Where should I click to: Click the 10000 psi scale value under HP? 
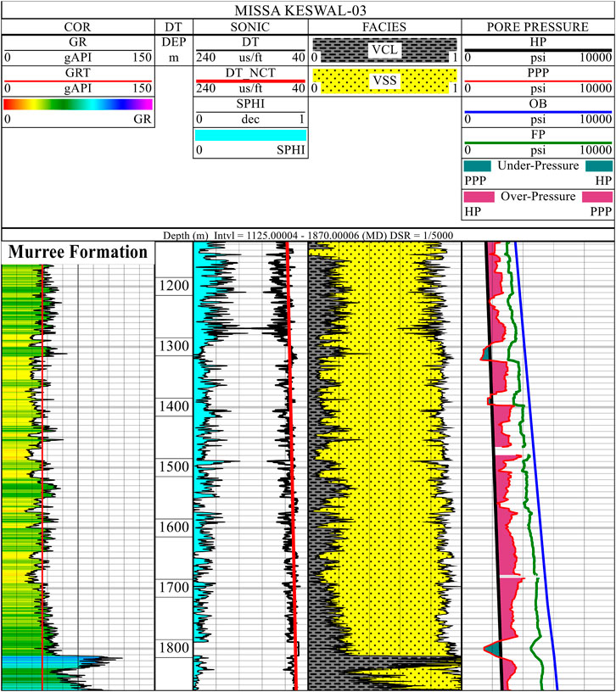coord(596,58)
